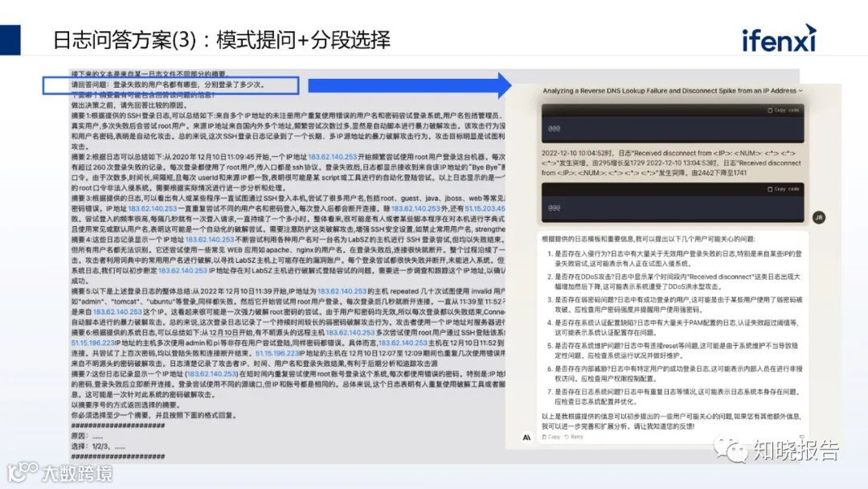Screen dimensions: 868x489
Task: Click list item 2 about DDoS攻击
Action: click(x=674, y=281)
